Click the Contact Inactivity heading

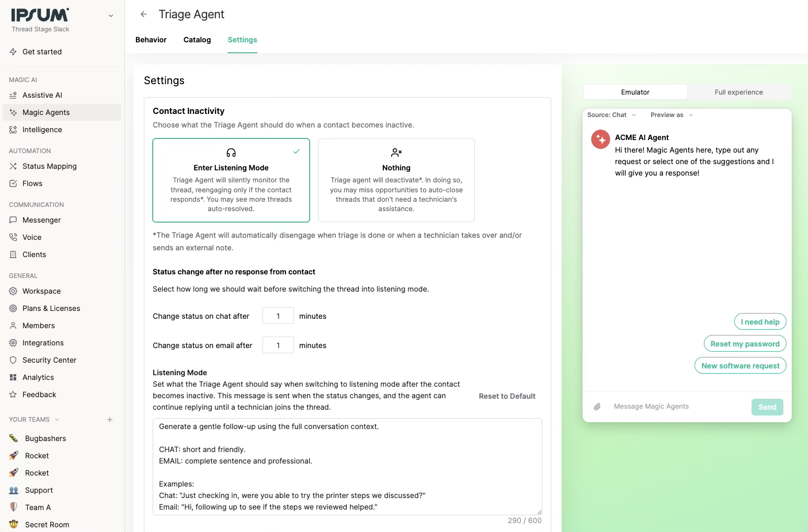click(x=188, y=111)
